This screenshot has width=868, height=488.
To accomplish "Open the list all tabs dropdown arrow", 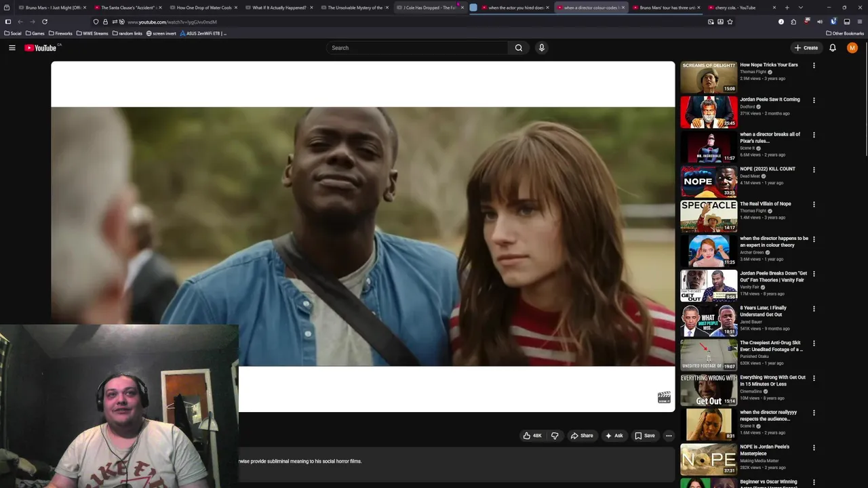I will point(801,7).
